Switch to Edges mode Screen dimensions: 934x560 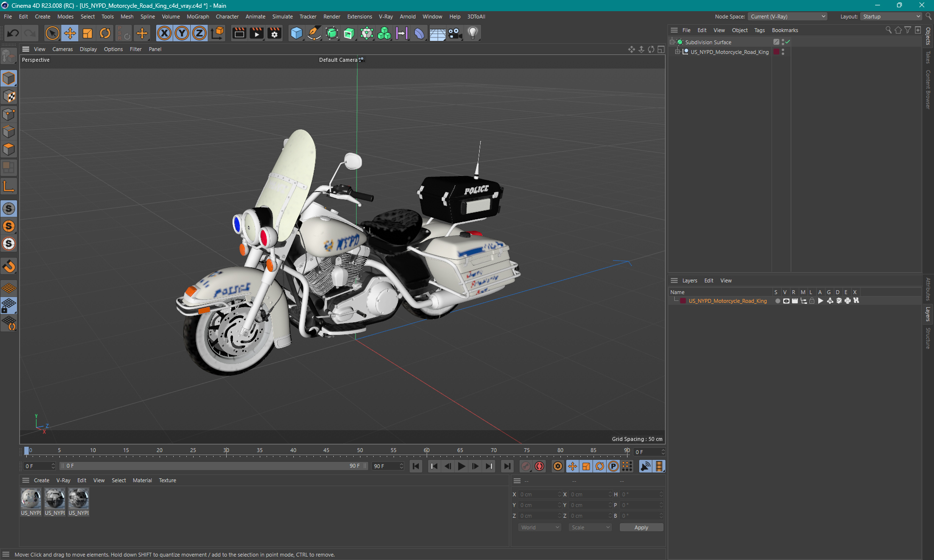(x=9, y=132)
